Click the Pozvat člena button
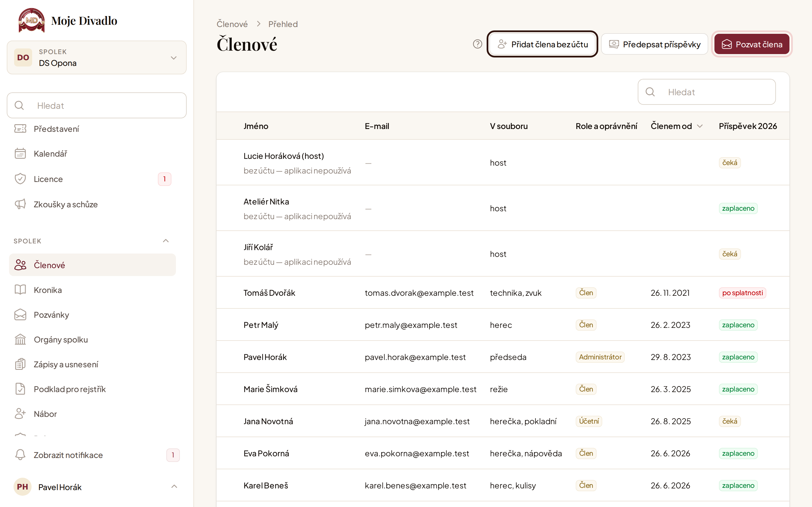The height and width of the screenshot is (507, 812). 752,44
